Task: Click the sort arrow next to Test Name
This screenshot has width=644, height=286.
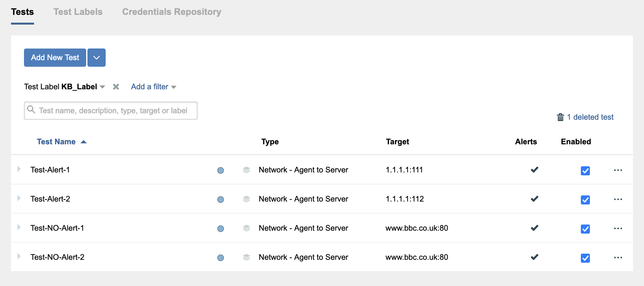Action: (84, 142)
